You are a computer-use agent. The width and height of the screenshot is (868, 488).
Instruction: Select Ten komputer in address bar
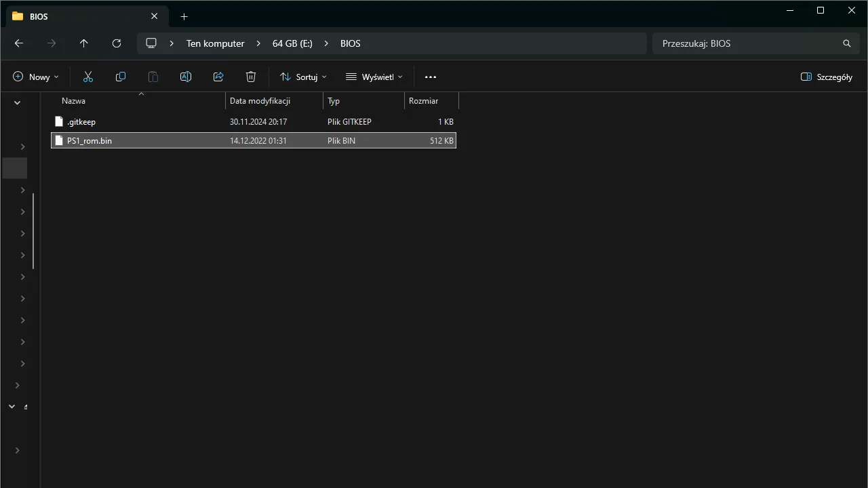click(216, 43)
